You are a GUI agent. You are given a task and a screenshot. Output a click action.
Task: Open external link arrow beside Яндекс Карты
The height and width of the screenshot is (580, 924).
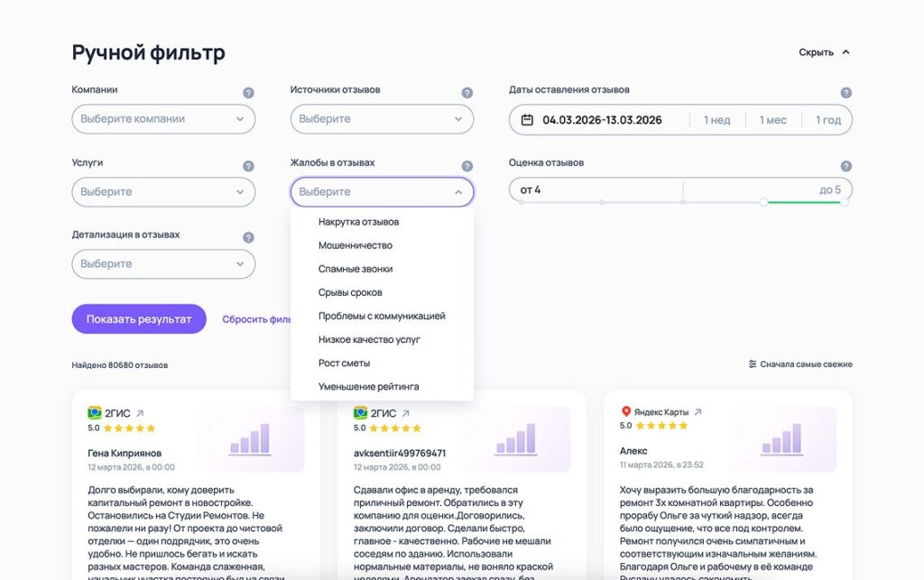pyautogui.click(x=698, y=412)
